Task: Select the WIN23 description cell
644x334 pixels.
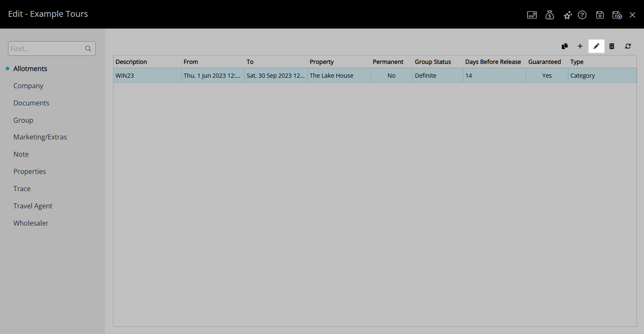Action: (x=147, y=76)
